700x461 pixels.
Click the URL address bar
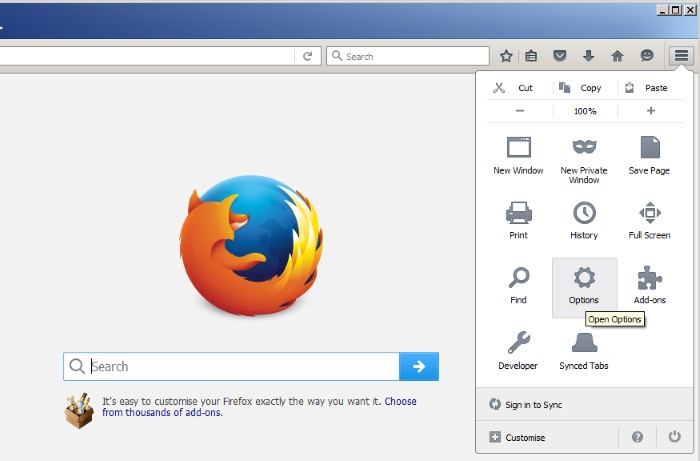[x=146, y=56]
